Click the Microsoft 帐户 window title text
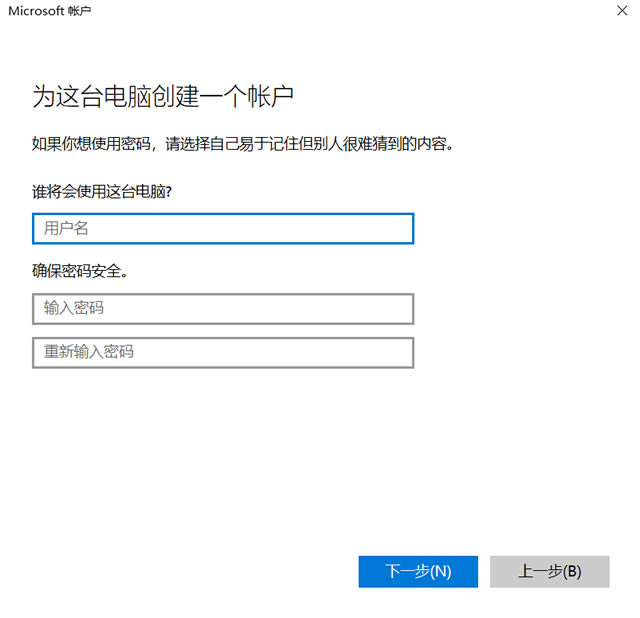The image size is (640, 618). click(x=49, y=11)
